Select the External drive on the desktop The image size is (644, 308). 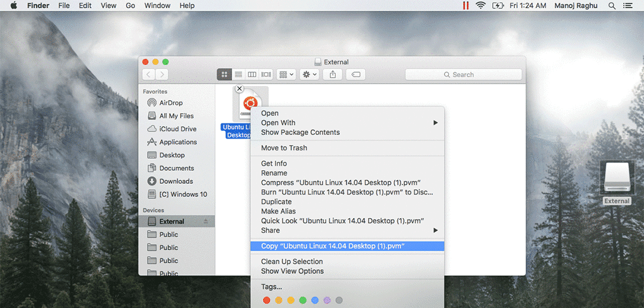click(617, 182)
